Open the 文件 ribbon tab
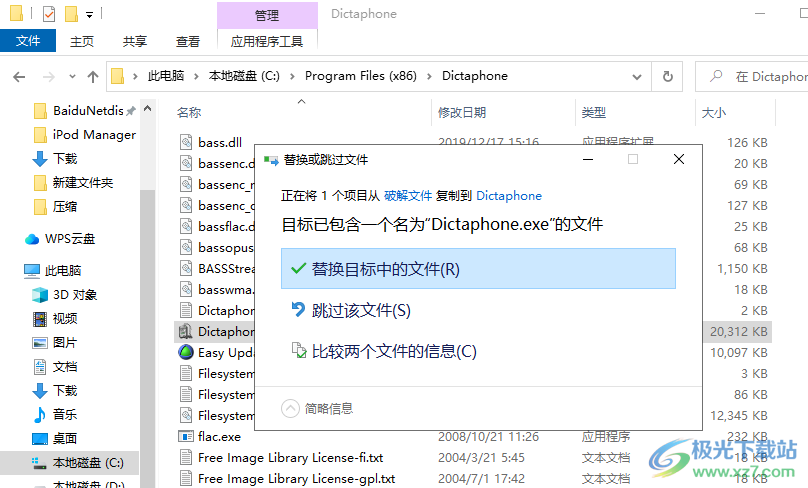808x488 pixels. pos(28,41)
